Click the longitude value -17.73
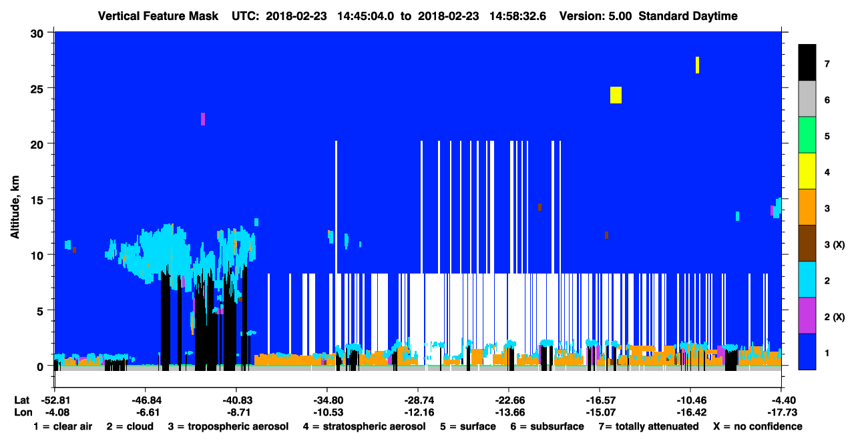This screenshot has width=868, height=445. (781, 412)
